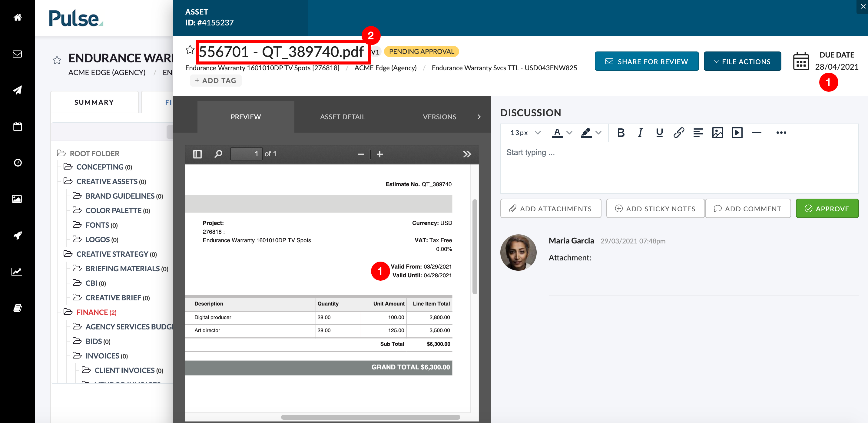Open the Color Palette folder
Image resolution: width=868 pixels, height=423 pixels.
click(111, 210)
